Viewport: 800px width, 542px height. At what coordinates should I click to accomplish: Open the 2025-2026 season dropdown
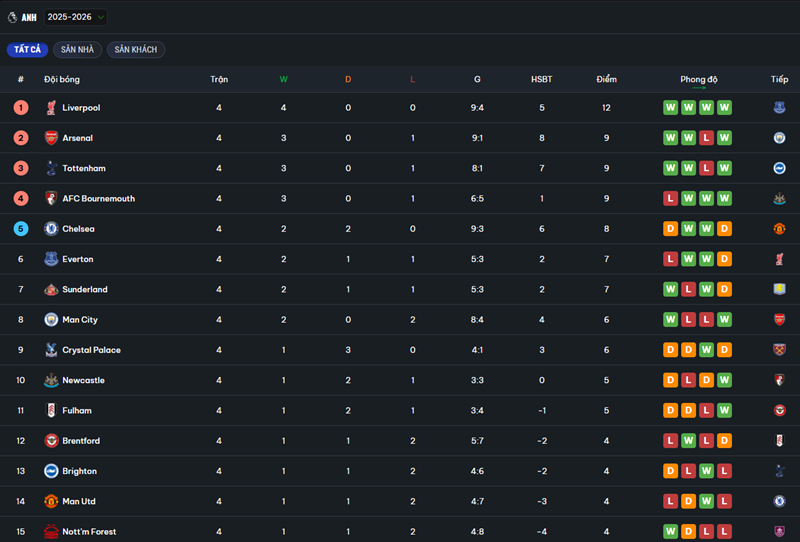point(76,17)
